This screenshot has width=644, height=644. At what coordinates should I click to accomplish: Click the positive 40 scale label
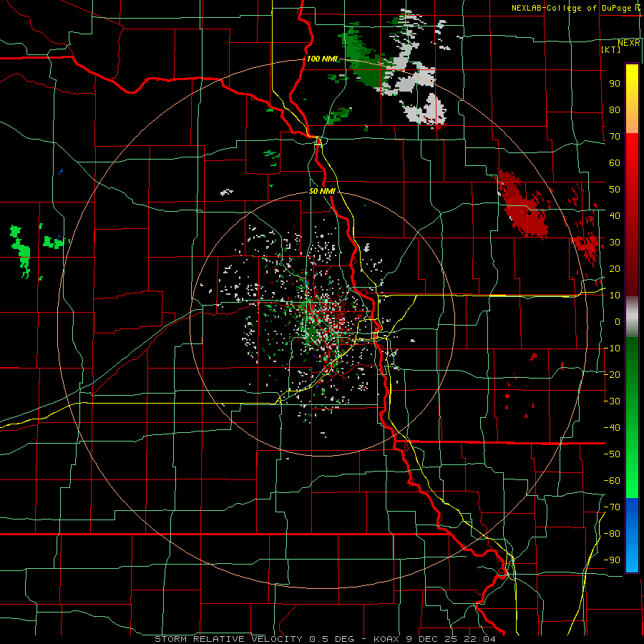[615, 216]
